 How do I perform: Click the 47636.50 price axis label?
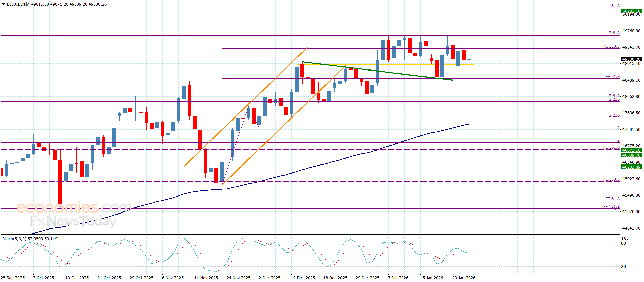coord(631,113)
